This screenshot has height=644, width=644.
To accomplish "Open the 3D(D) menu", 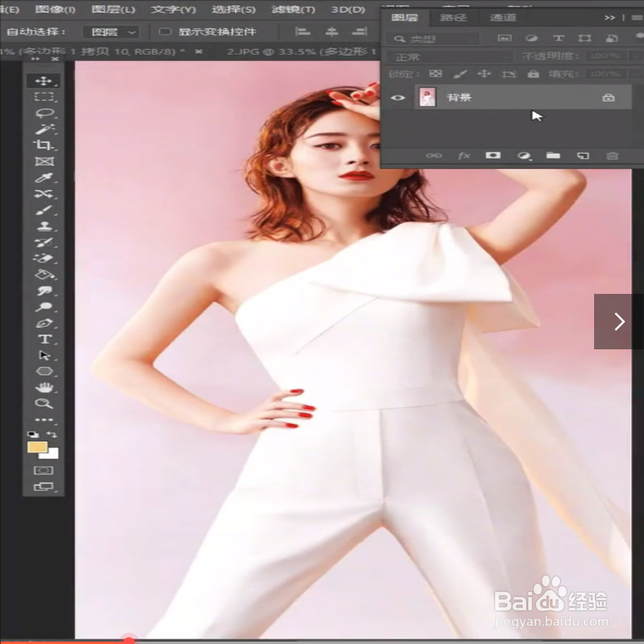I will pos(349,9).
